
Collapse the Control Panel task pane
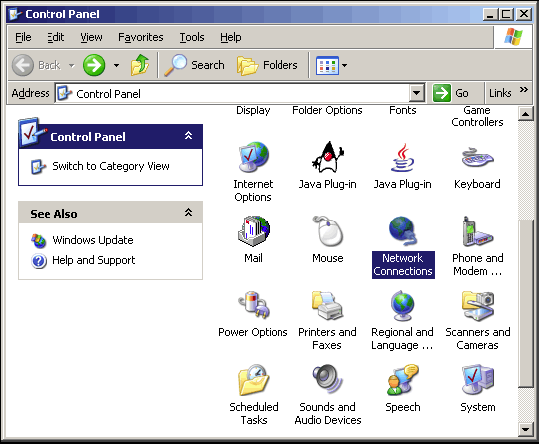188,136
